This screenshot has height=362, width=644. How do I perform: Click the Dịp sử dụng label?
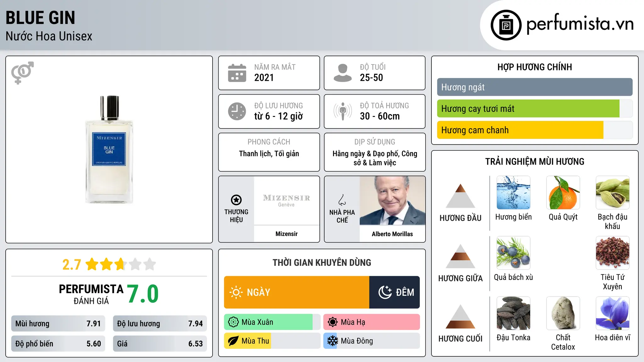click(375, 142)
